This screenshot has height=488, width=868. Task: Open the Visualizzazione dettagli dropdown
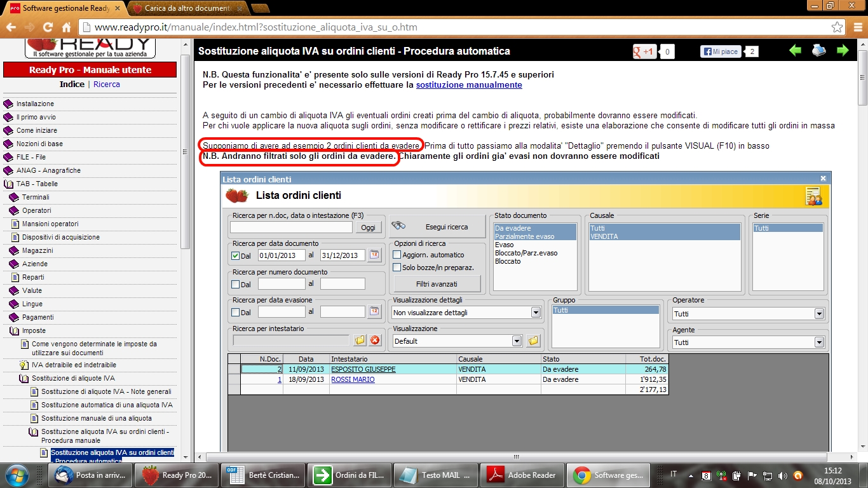[x=536, y=313]
